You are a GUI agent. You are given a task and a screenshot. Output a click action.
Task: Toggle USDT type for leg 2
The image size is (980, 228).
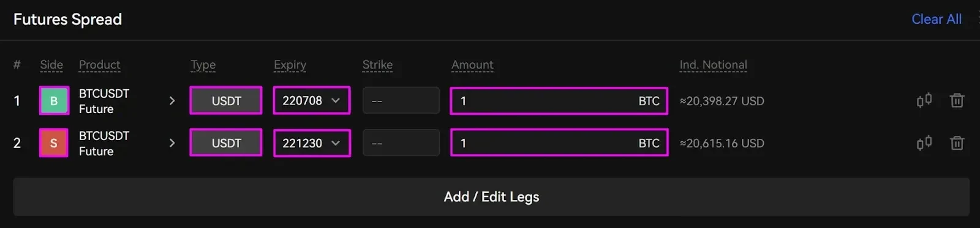coord(226,143)
